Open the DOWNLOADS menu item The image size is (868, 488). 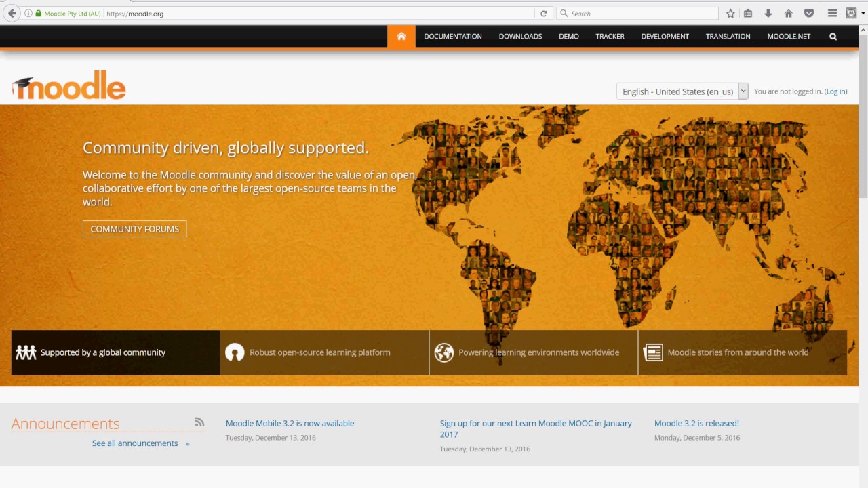[x=520, y=37]
